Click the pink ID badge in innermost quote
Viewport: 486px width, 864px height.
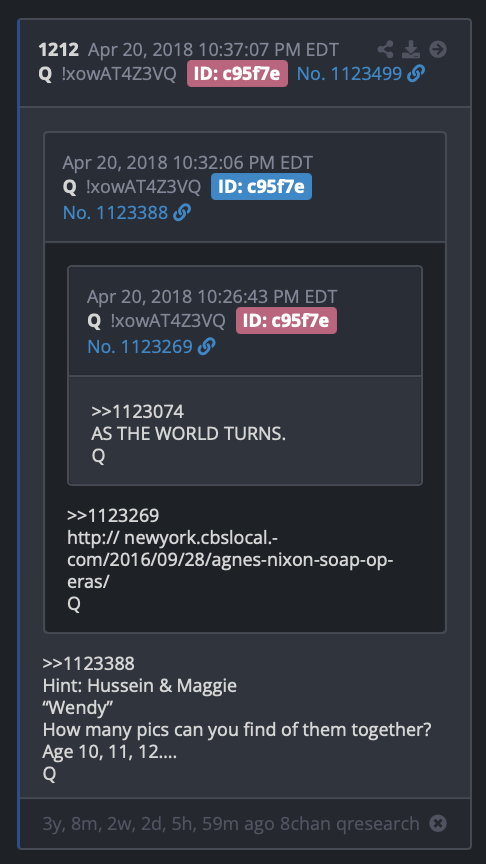tap(286, 321)
